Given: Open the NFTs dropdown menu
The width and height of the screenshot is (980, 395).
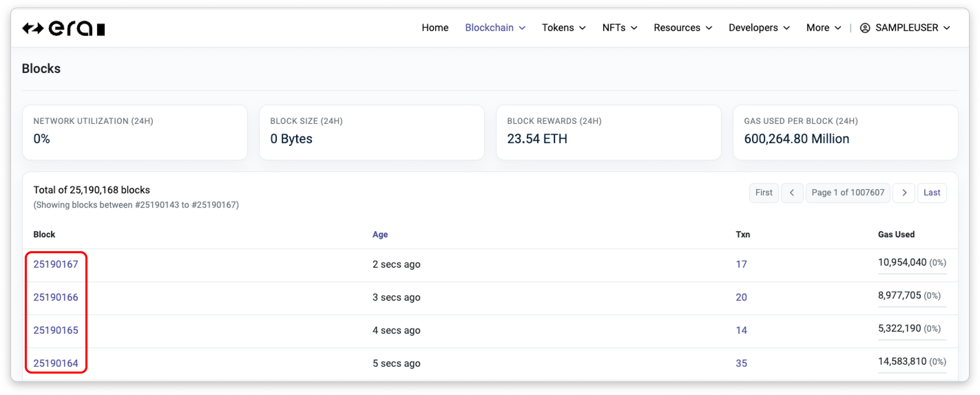Looking at the screenshot, I should tap(619, 28).
